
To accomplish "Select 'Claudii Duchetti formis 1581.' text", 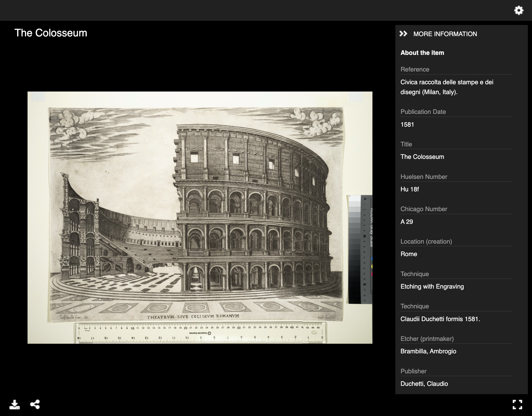I will click(x=440, y=319).
